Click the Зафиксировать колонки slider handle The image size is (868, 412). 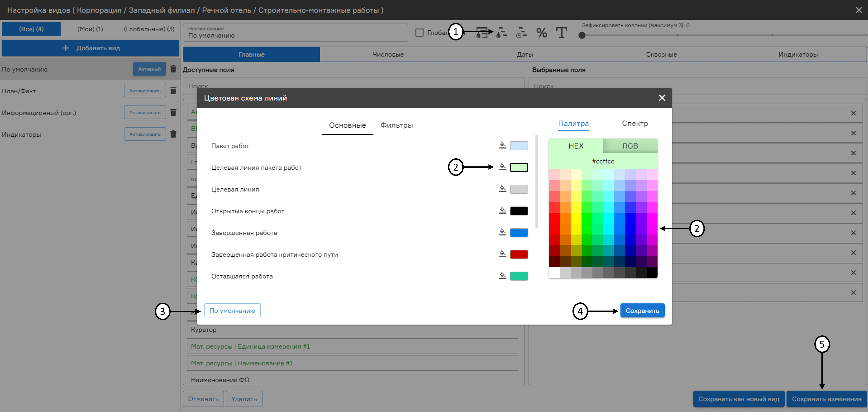tap(582, 35)
